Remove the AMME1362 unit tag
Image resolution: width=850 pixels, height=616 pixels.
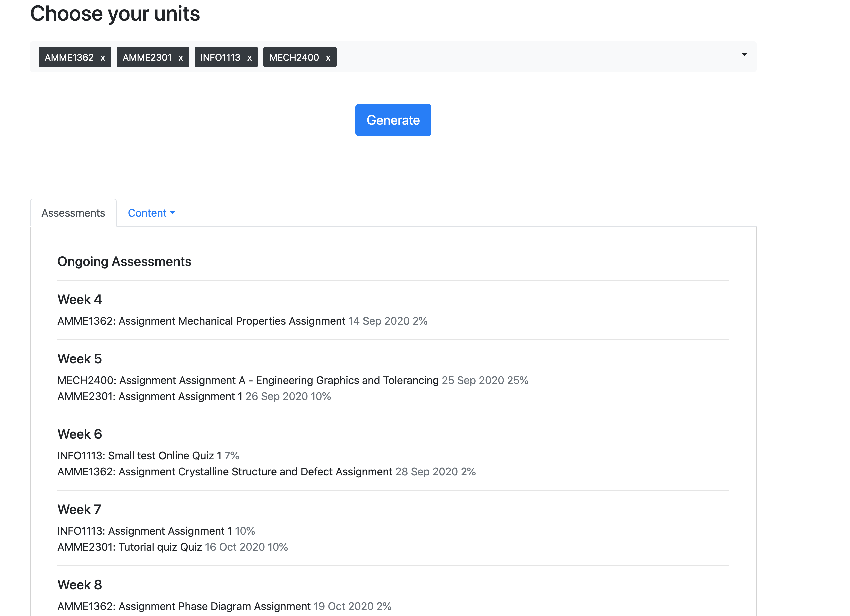pos(103,58)
